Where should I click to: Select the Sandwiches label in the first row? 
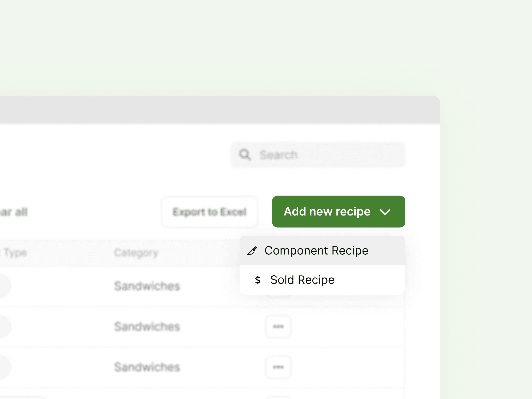click(x=147, y=286)
